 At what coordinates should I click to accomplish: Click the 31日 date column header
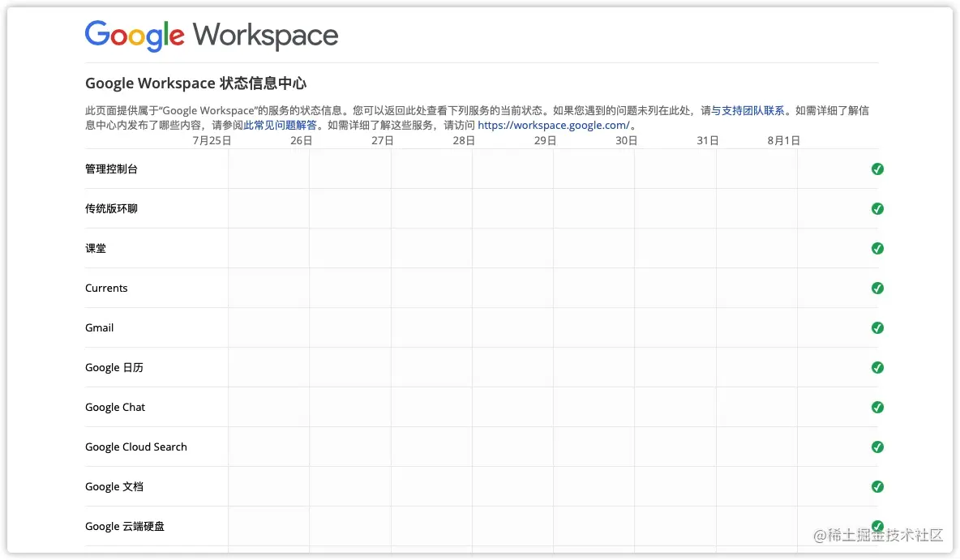(708, 141)
